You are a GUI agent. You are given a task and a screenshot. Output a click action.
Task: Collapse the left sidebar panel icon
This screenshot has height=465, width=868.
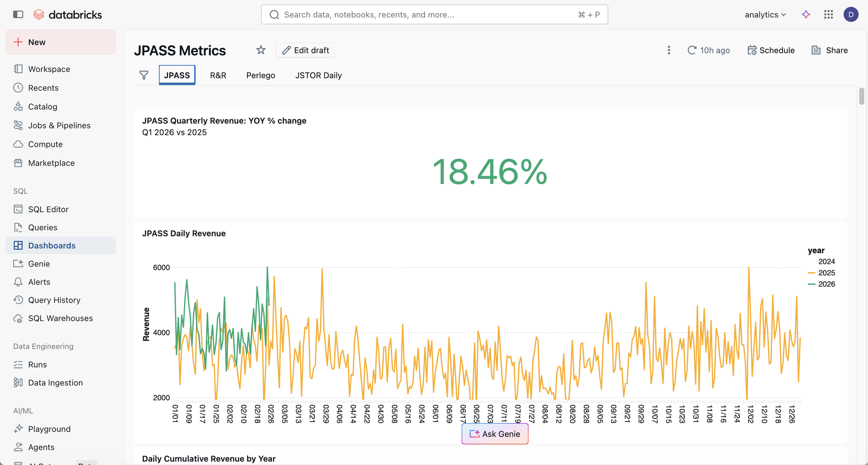(x=18, y=14)
